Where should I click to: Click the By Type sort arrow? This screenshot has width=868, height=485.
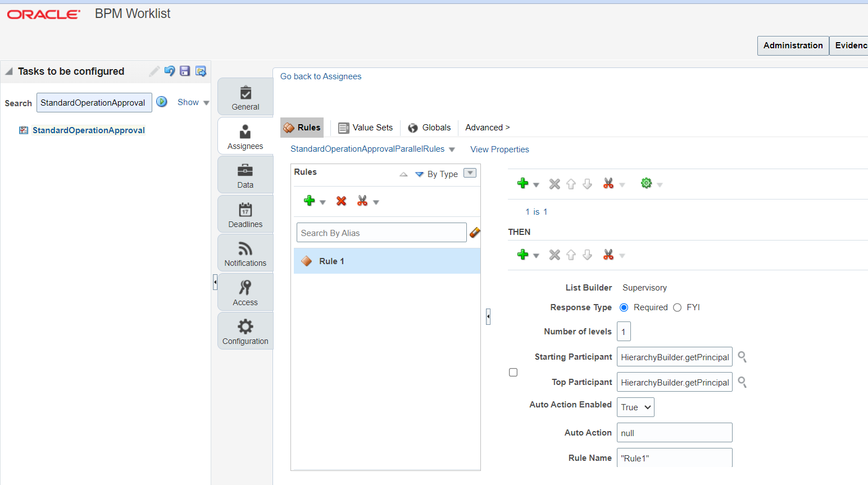coord(419,174)
